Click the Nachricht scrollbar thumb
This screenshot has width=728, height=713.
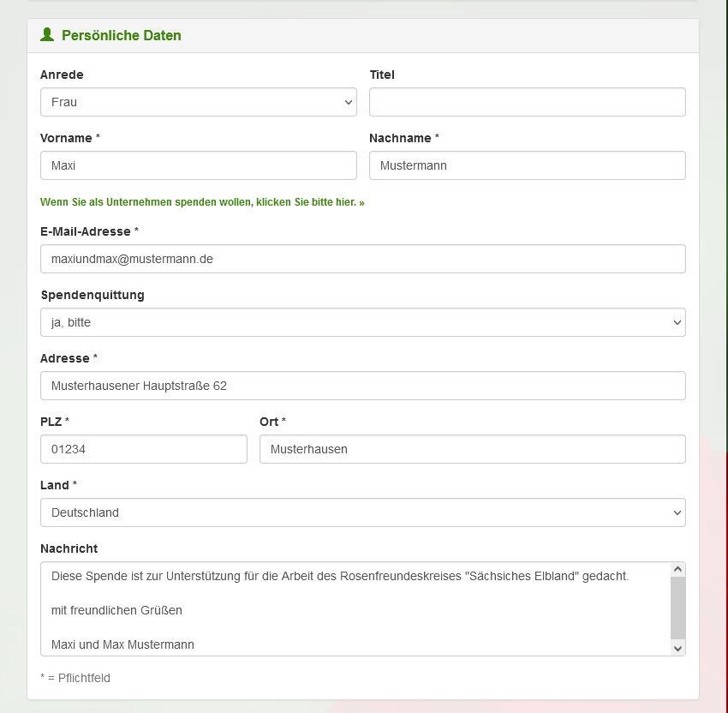677,608
